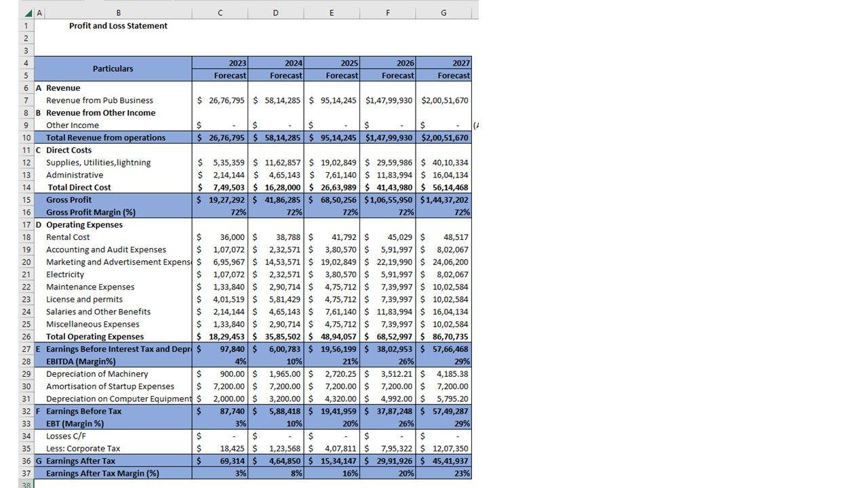The image size is (868, 488).
Task: Select the Gross Profit label cell
Action: (x=68, y=200)
